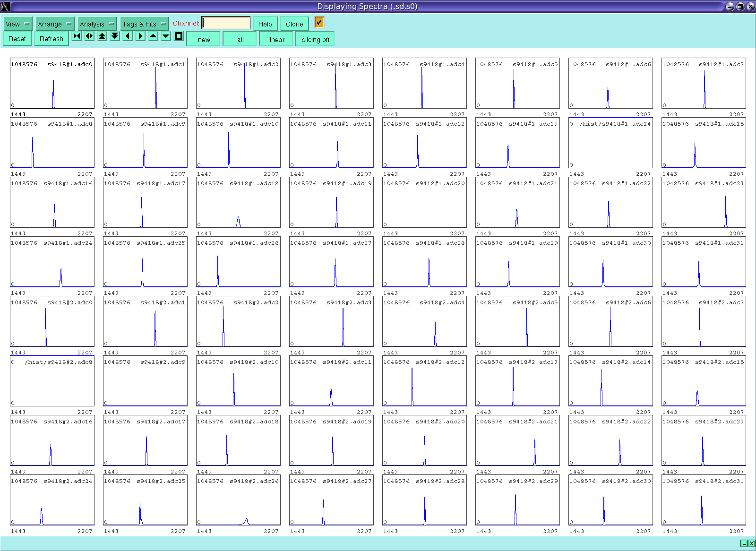Click the s9418#1.adc5 title text
Viewport: 756px width, 551px height.
(x=535, y=64)
